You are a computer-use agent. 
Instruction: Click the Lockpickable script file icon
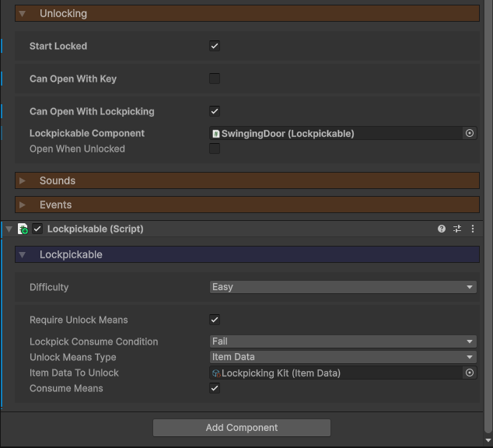[x=23, y=229]
